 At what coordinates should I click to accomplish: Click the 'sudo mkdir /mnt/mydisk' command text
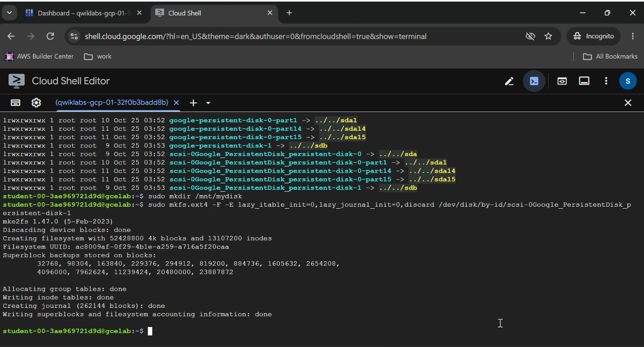195,196
